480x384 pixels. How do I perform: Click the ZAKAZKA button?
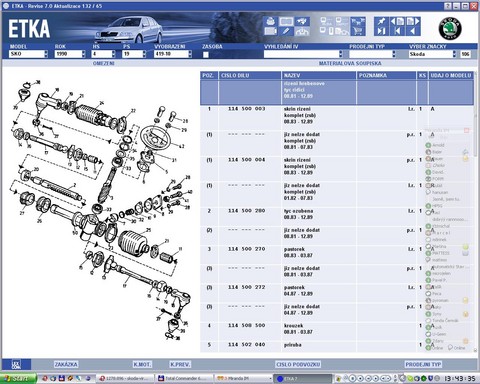[x=66, y=364]
